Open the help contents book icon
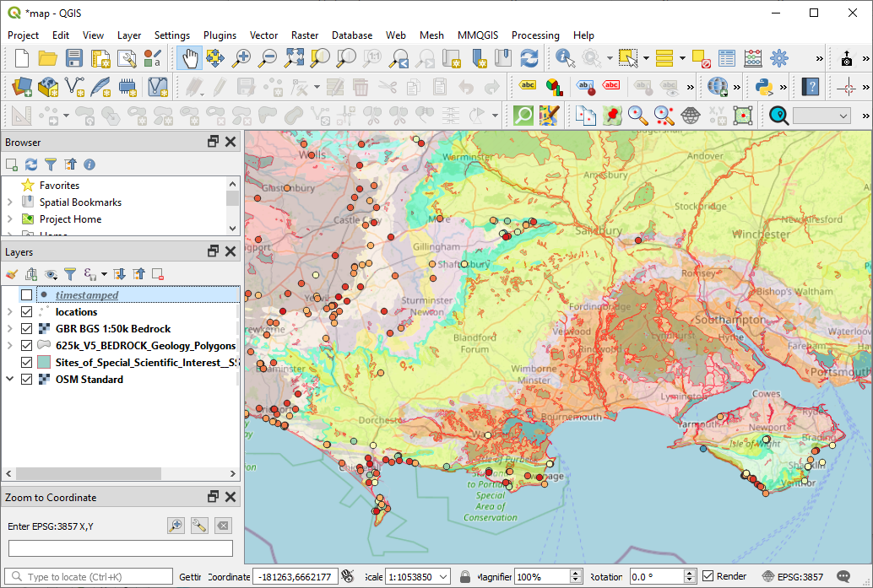This screenshot has height=588, width=873. tap(811, 87)
